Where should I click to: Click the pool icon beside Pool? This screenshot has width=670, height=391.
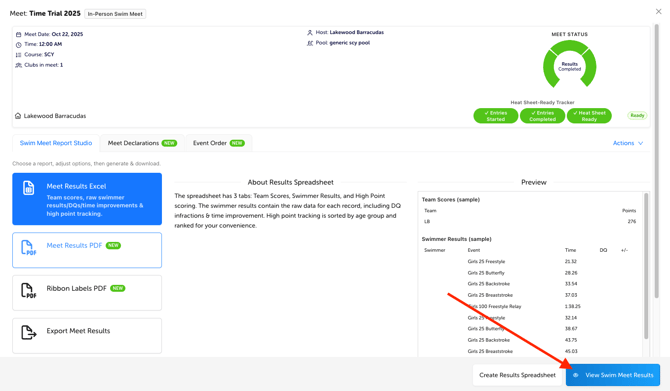[x=310, y=43]
